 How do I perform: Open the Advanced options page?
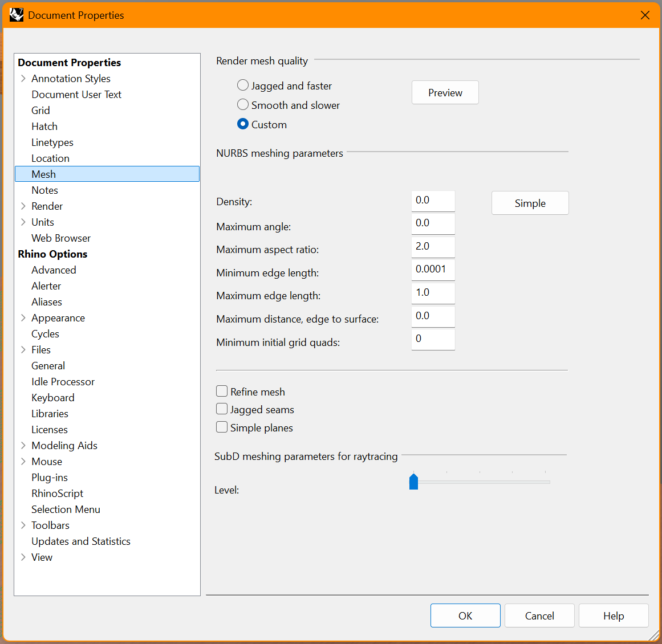coord(54,270)
